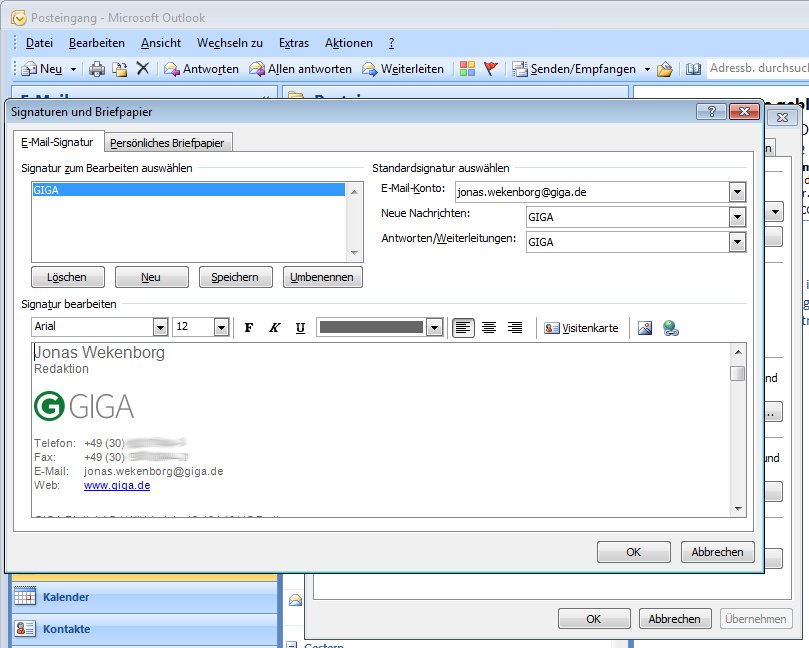Click Antworten reply button in toolbar
Screen dimensions: 809x648
[201, 69]
